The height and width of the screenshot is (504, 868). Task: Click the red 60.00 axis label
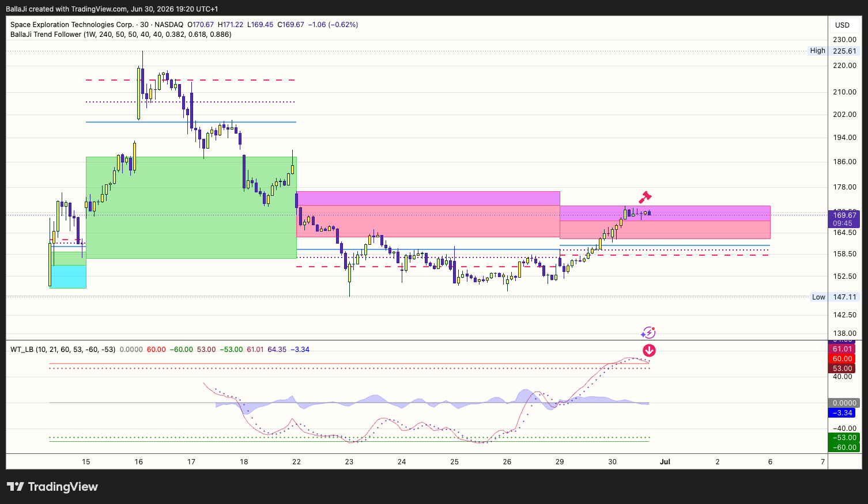coord(842,359)
